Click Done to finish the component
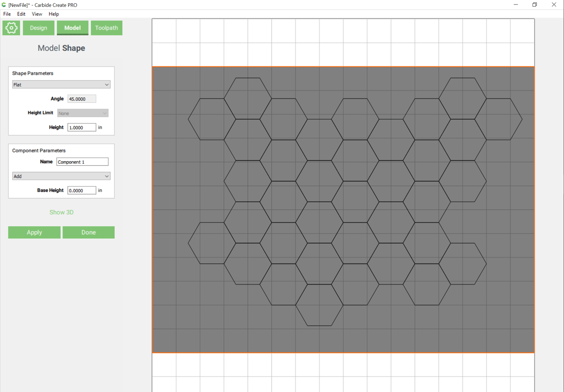 88,232
